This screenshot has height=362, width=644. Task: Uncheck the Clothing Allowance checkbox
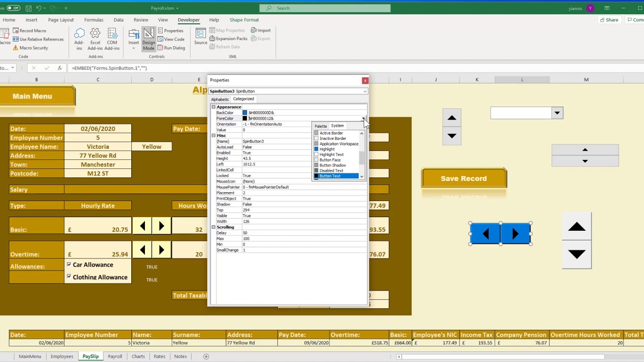tap(69, 277)
